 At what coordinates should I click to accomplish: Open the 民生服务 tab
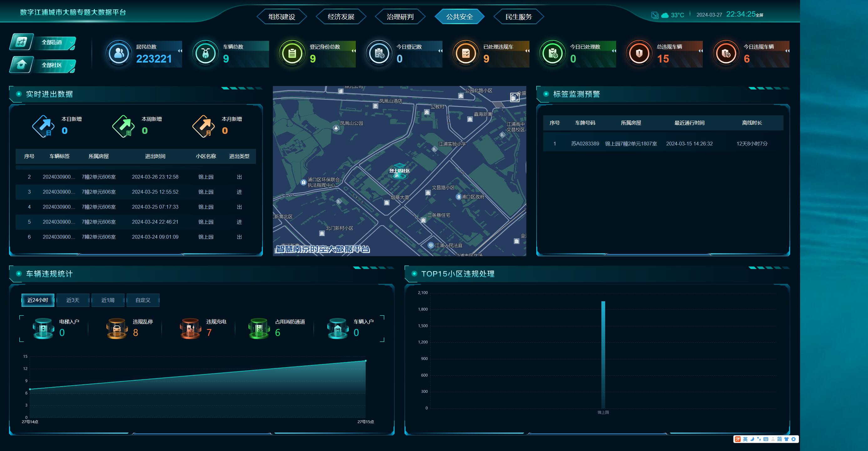tap(518, 17)
